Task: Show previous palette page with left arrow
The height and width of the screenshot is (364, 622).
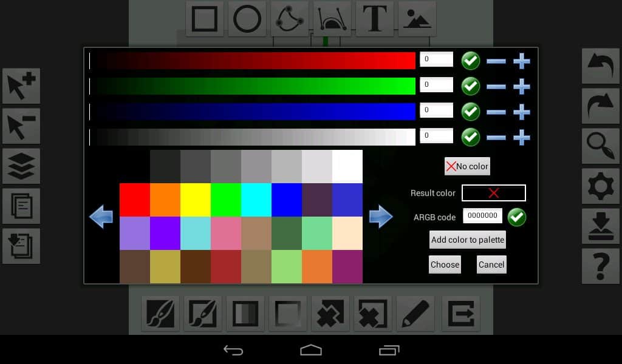Action: click(101, 217)
